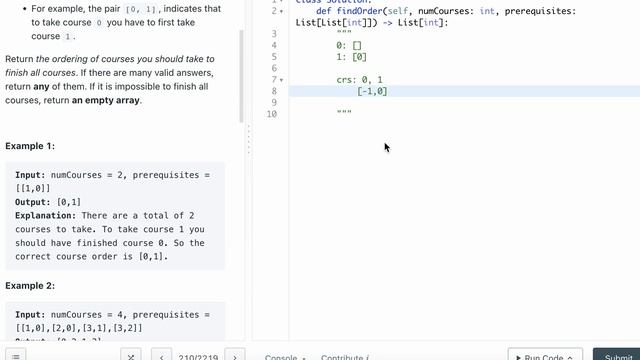
Task: Click the phrase 'an empty array'
Action: [x=106, y=100]
